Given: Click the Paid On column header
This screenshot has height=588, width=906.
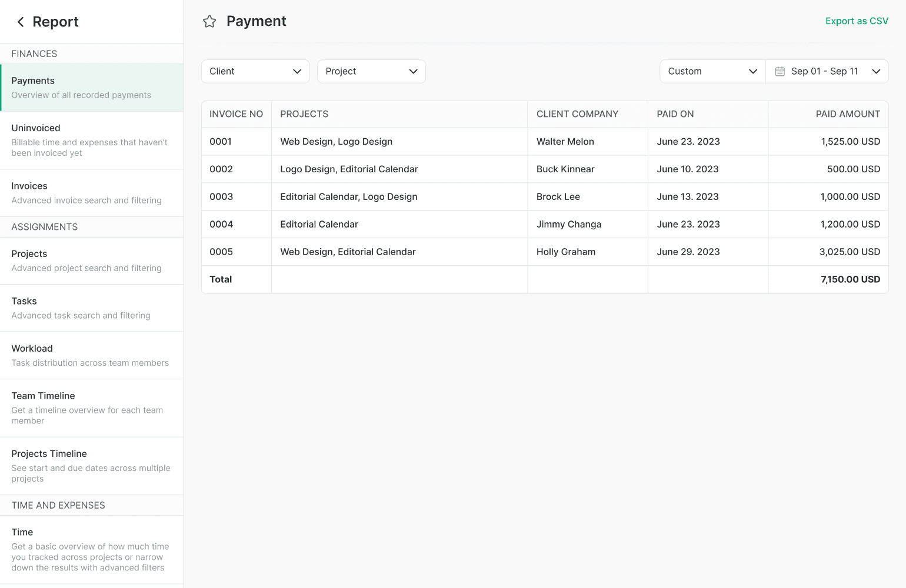Looking at the screenshot, I should pos(675,114).
